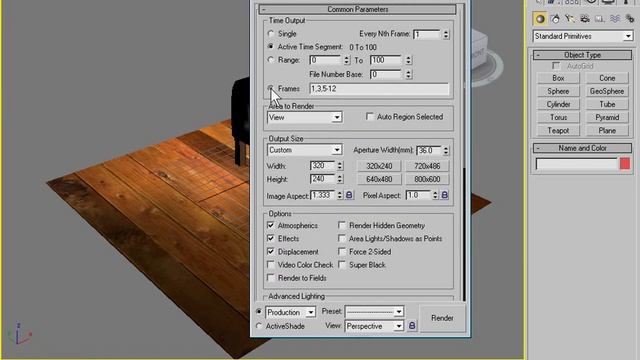Open the Output Size Custom dropdown

coord(304,150)
